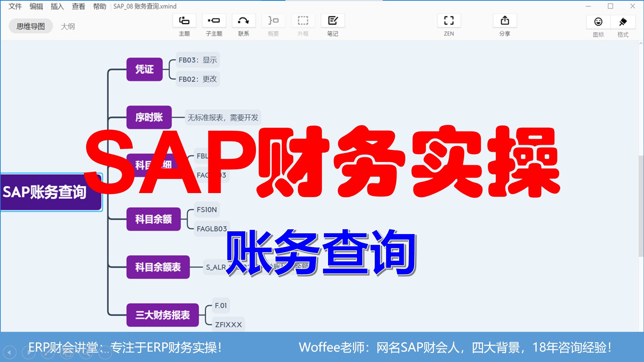Select the '无标准报表, 需要开发' subtopic
This screenshot has width=644, height=362.
(223, 118)
